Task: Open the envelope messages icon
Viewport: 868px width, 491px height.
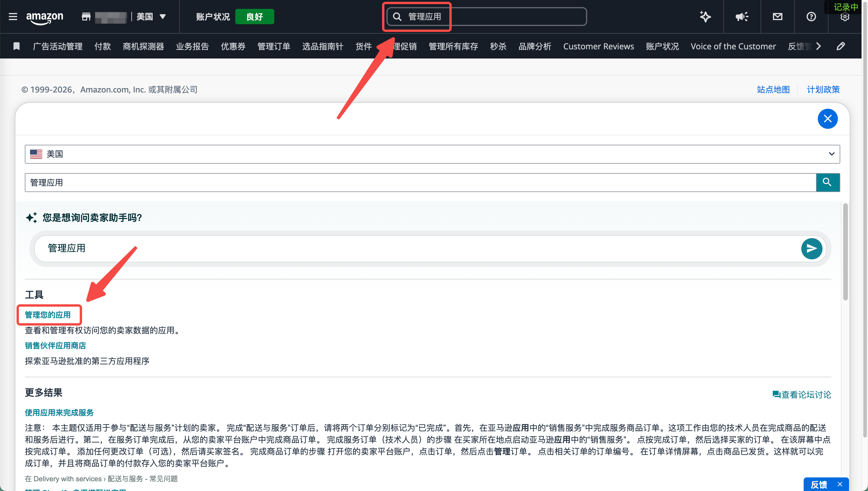Action: [777, 17]
